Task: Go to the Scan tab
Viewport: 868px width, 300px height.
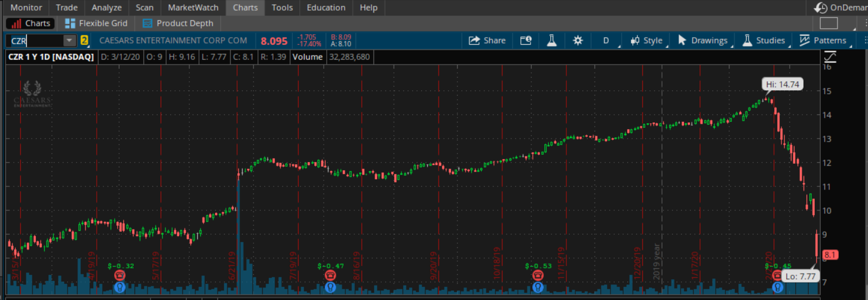Action: (x=145, y=8)
